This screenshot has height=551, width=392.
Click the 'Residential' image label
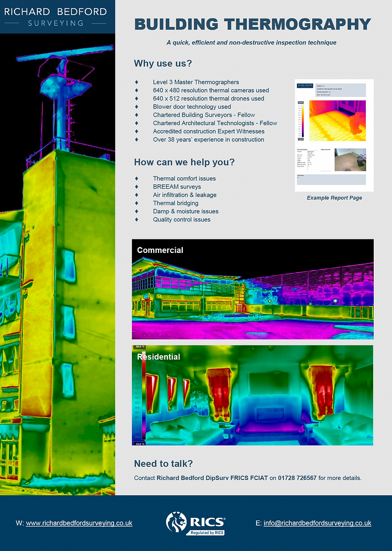point(158,357)
